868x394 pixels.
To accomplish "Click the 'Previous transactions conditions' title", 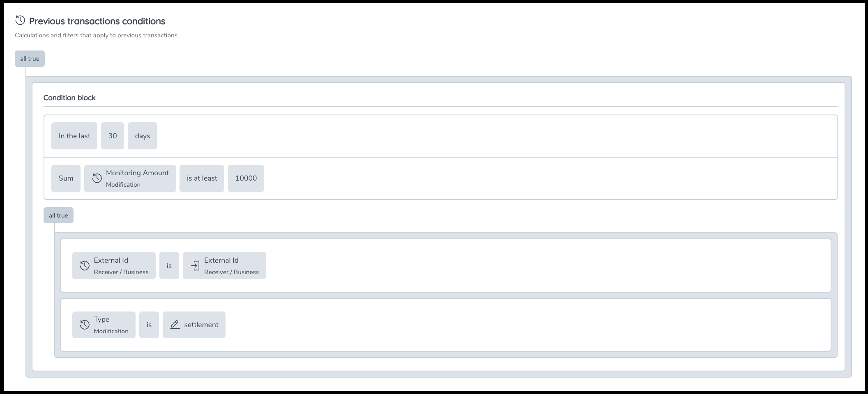I will pos(97,21).
